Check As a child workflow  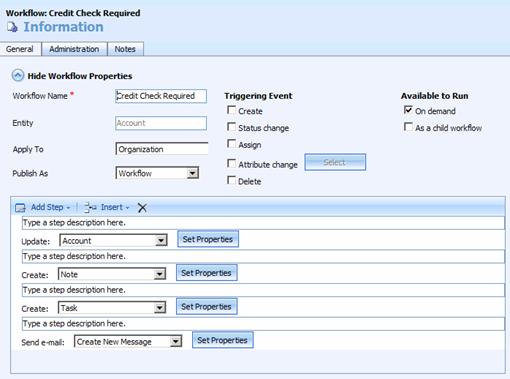408,127
